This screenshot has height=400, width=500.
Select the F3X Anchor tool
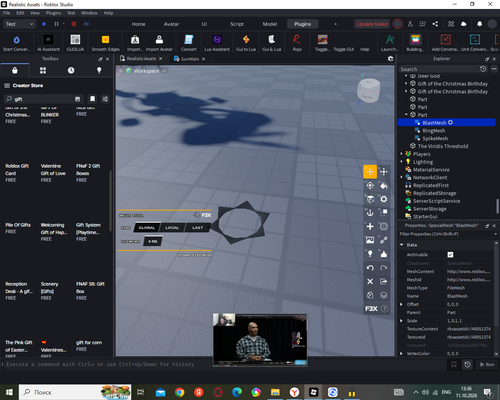pos(370,213)
